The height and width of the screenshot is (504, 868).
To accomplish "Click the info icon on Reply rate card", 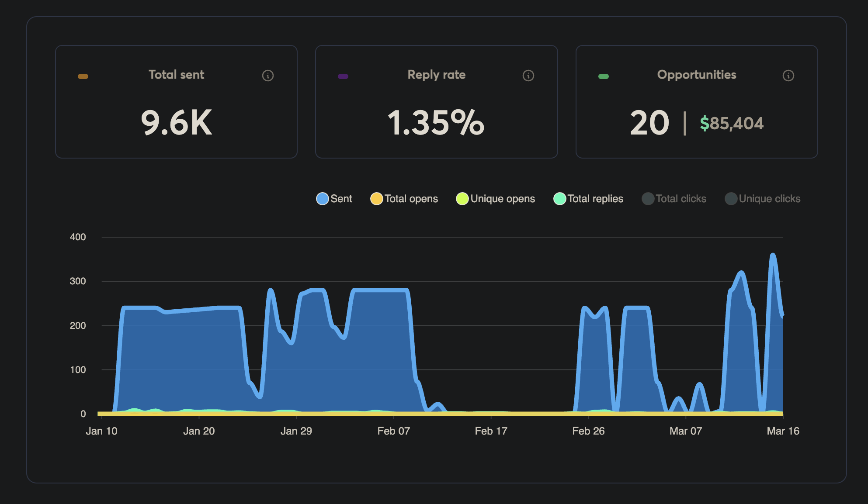I will coord(528,75).
